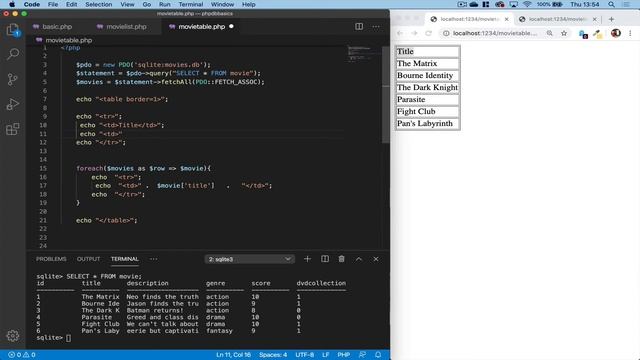Click unsaved dot on movietable.php tab

tap(231, 27)
